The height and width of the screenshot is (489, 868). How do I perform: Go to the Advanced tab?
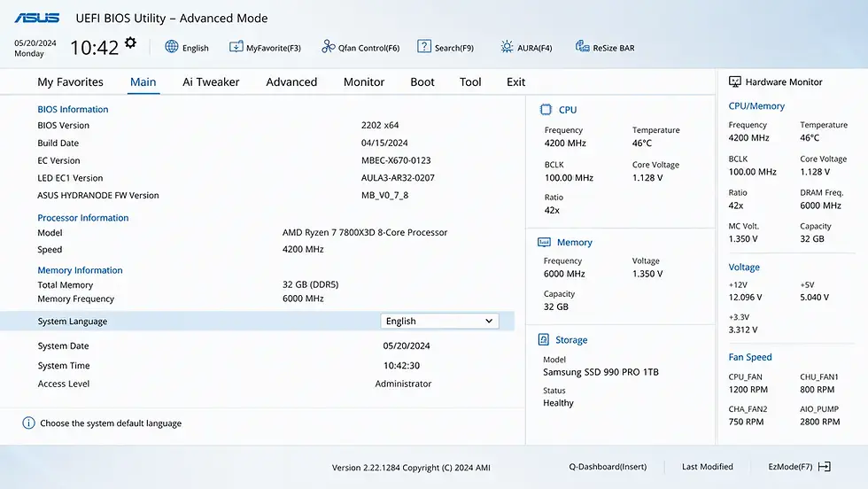291,82
